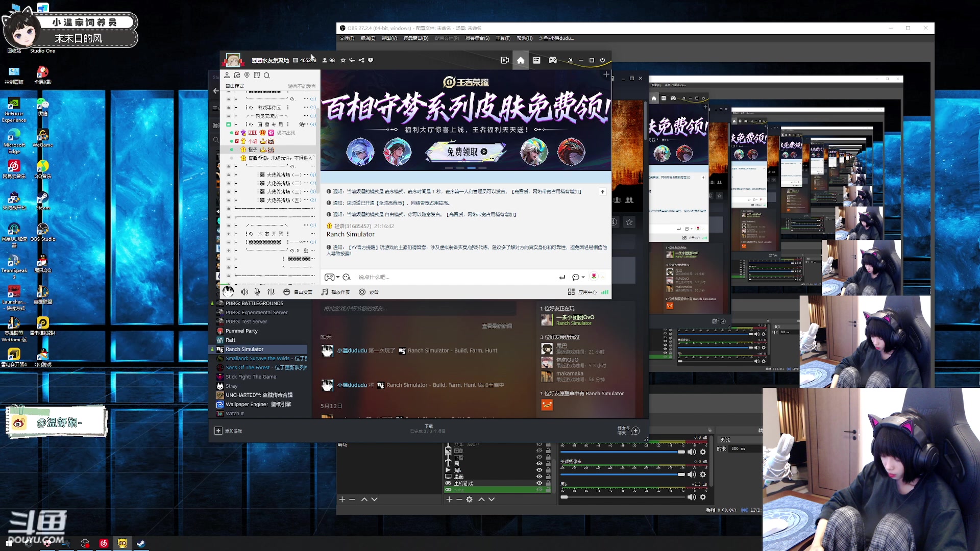Screen dimensions: 980x551
Task: Add a new source in OBS sources
Action: point(449,499)
